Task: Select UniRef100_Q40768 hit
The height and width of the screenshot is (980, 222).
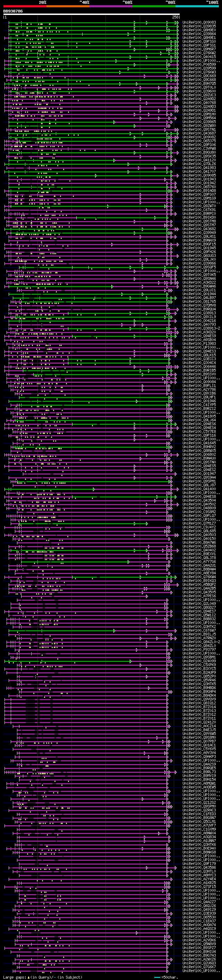Action: click(x=199, y=103)
